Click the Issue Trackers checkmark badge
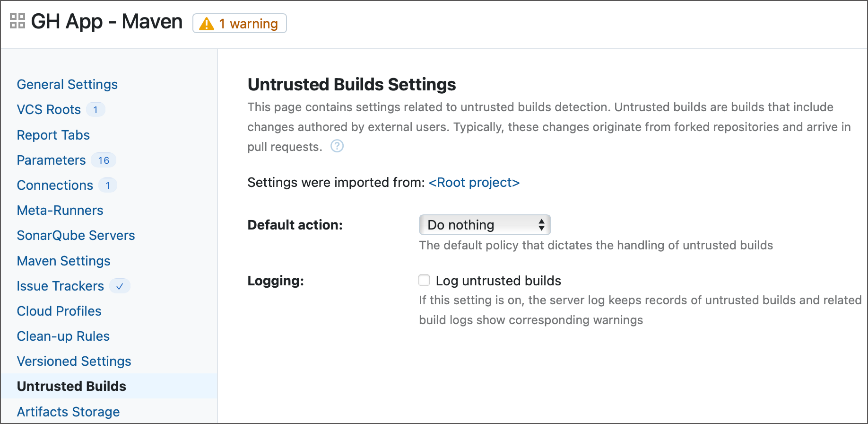Screen dimensions: 868x424 coord(120,286)
